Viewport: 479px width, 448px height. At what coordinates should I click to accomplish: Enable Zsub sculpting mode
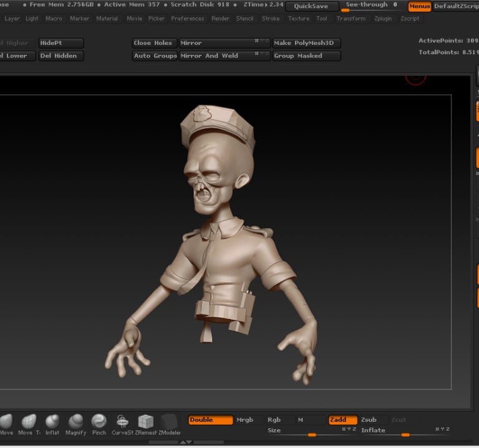click(x=369, y=420)
